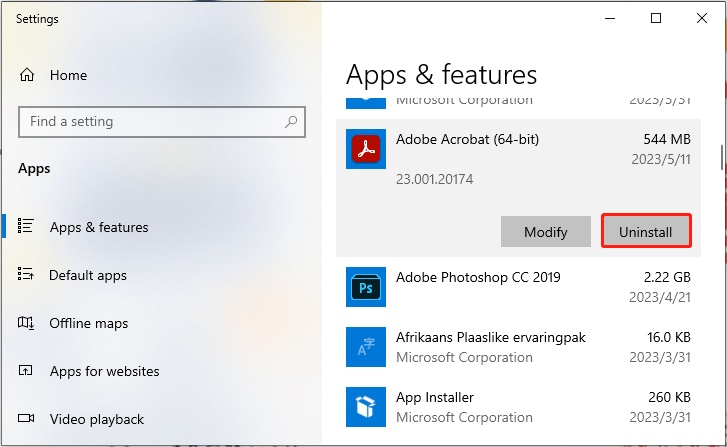Click the search magnifier icon
The image size is (727, 447).
pos(291,121)
